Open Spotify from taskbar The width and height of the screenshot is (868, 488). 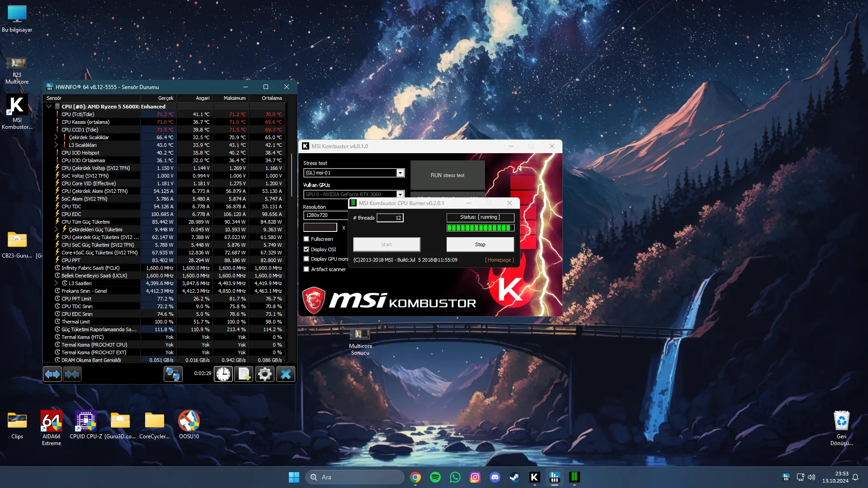click(x=435, y=477)
